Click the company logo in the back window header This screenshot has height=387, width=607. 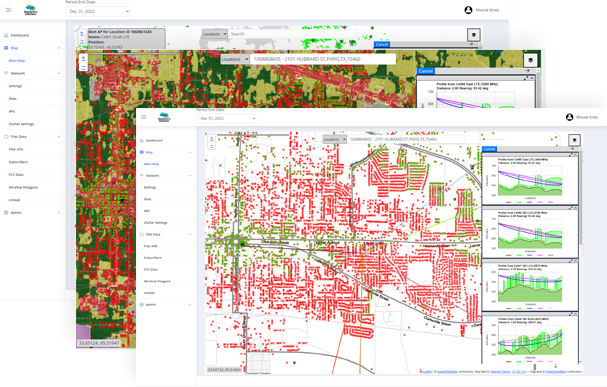(x=31, y=10)
